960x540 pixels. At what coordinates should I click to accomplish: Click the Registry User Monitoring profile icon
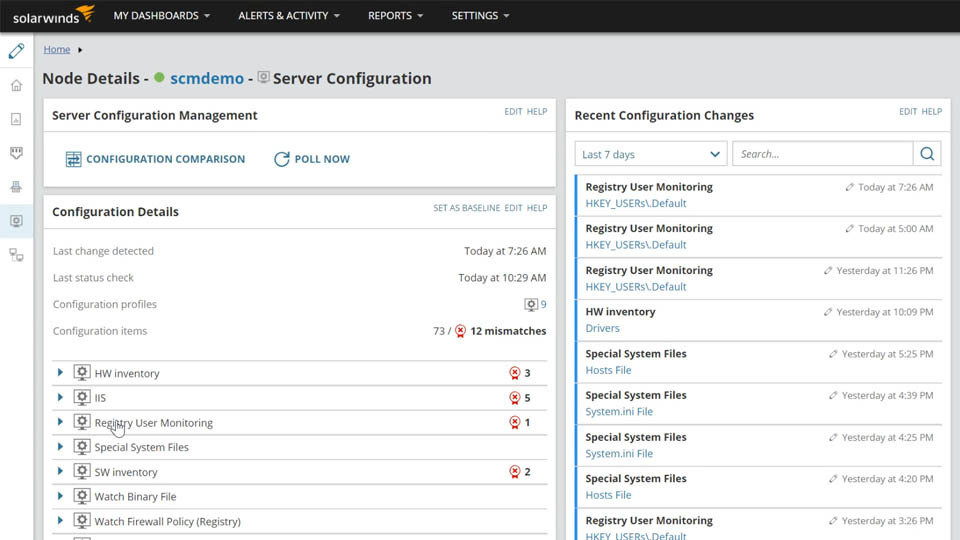[82, 422]
